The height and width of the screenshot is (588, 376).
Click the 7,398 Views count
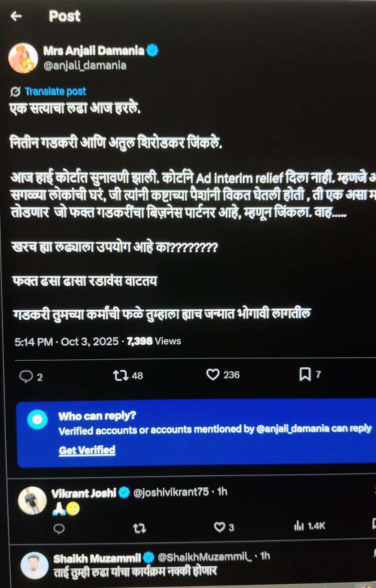click(153, 341)
